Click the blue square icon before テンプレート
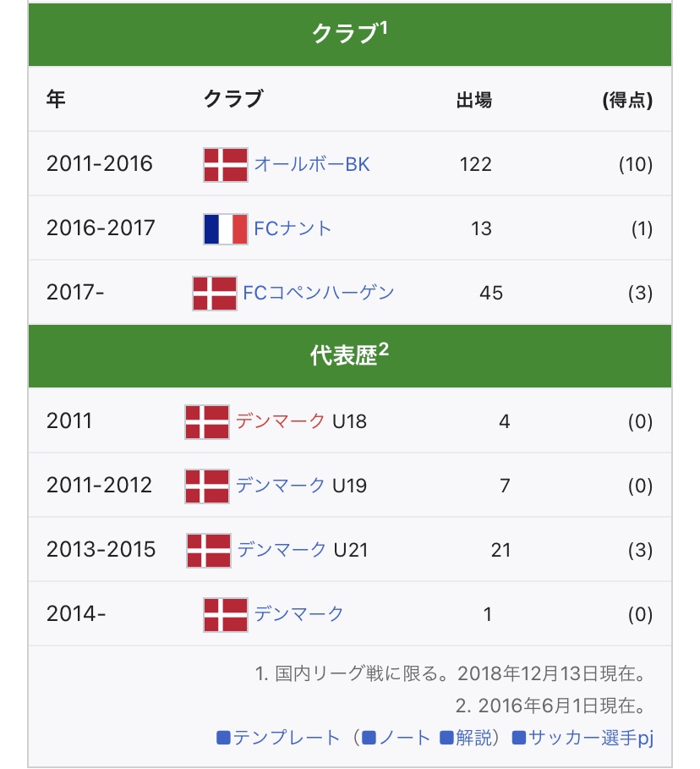 (224, 738)
